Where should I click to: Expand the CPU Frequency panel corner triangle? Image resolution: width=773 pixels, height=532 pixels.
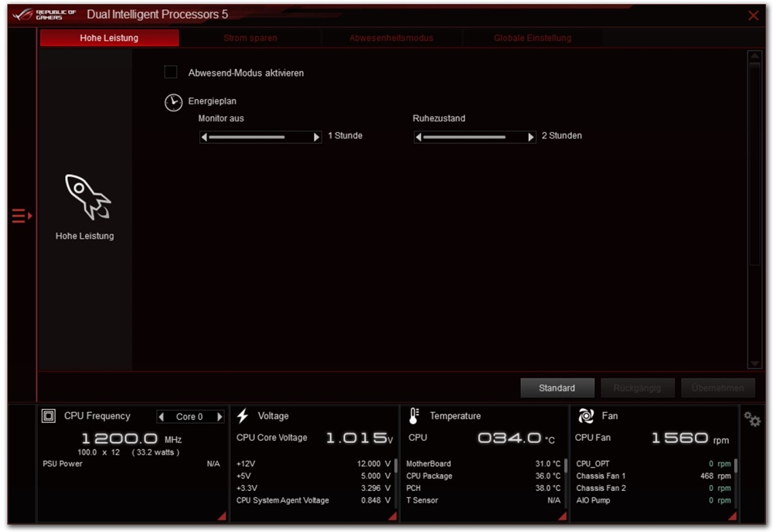tap(222, 517)
